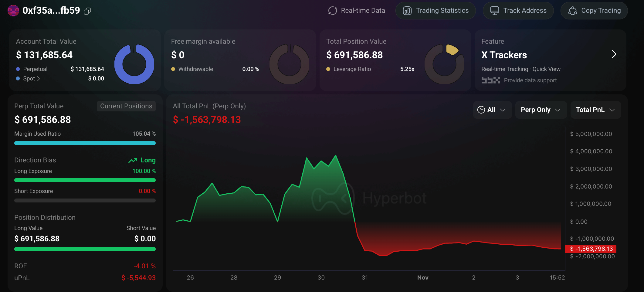Click the Copy Trading network icon
This screenshot has width=644, height=292.
[x=573, y=11]
